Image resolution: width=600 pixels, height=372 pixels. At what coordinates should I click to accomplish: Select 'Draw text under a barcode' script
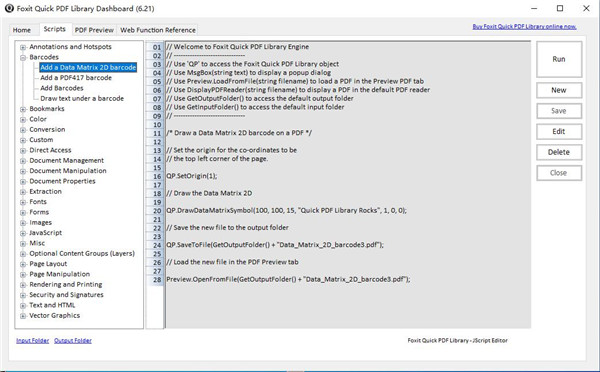(x=82, y=98)
